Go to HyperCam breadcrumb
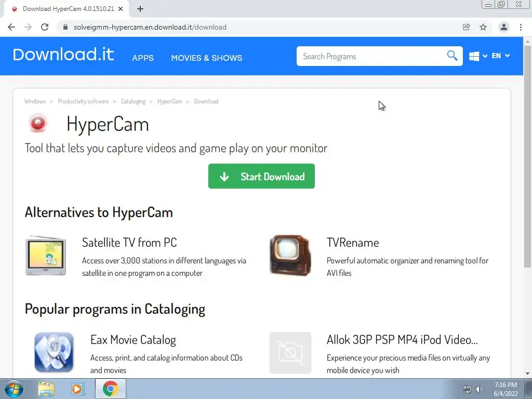The width and height of the screenshot is (532, 399). pos(170,101)
